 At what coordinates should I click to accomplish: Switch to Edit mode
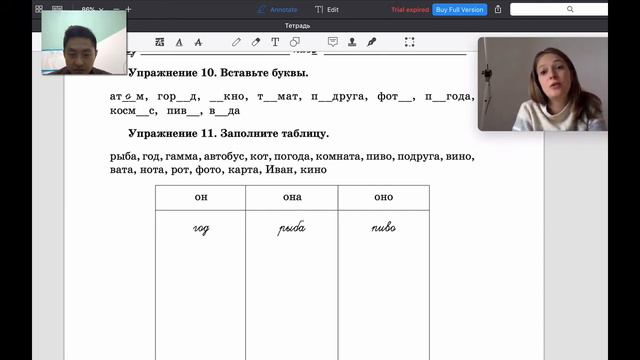(x=327, y=9)
